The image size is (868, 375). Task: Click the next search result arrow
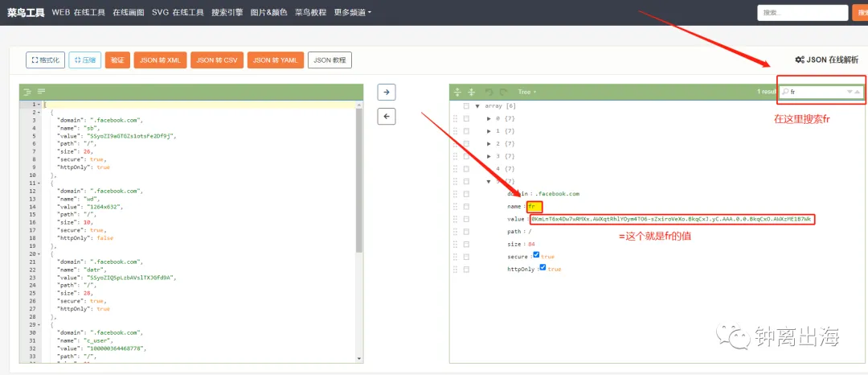850,92
